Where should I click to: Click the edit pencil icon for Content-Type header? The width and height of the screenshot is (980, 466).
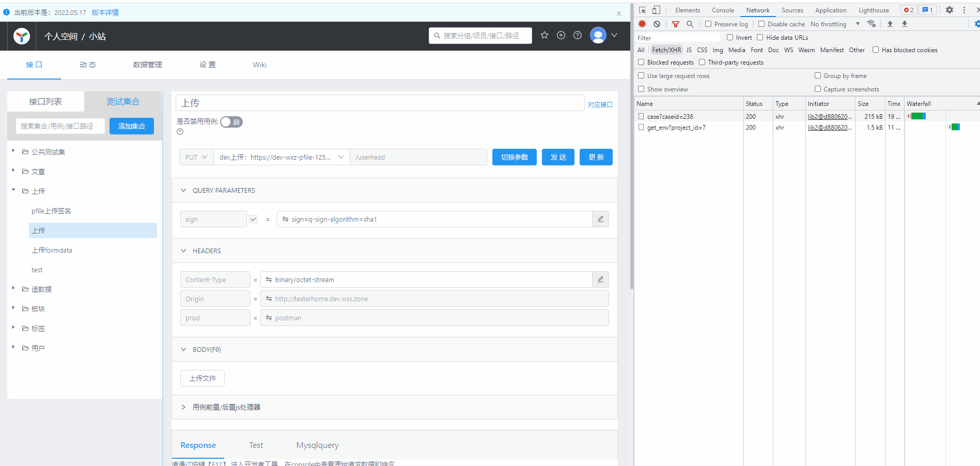click(600, 279)
